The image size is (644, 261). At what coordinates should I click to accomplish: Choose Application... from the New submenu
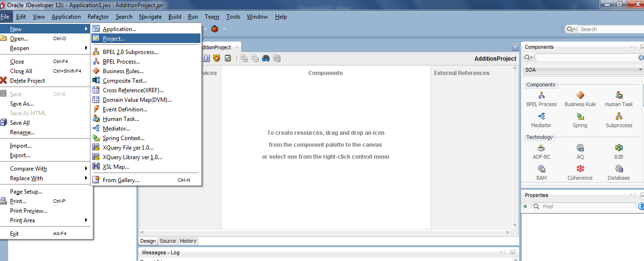pyautogui.click(x=146, y=29)
